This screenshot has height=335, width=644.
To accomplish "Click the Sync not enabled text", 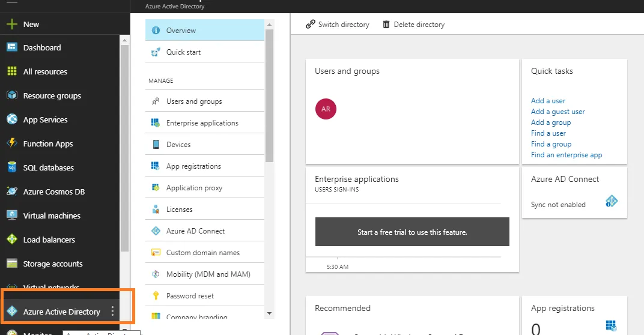I will tap(558, 205).
